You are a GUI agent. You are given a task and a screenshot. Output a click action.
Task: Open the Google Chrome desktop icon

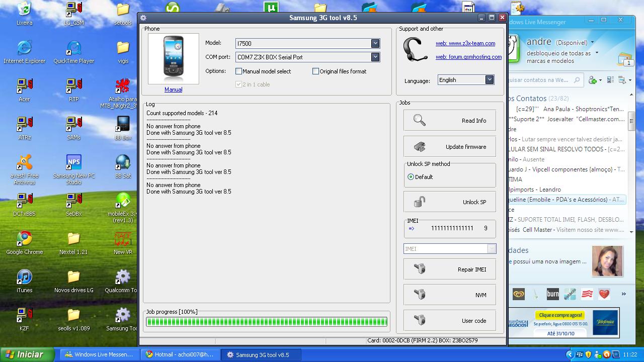click(x=24, y=243)
